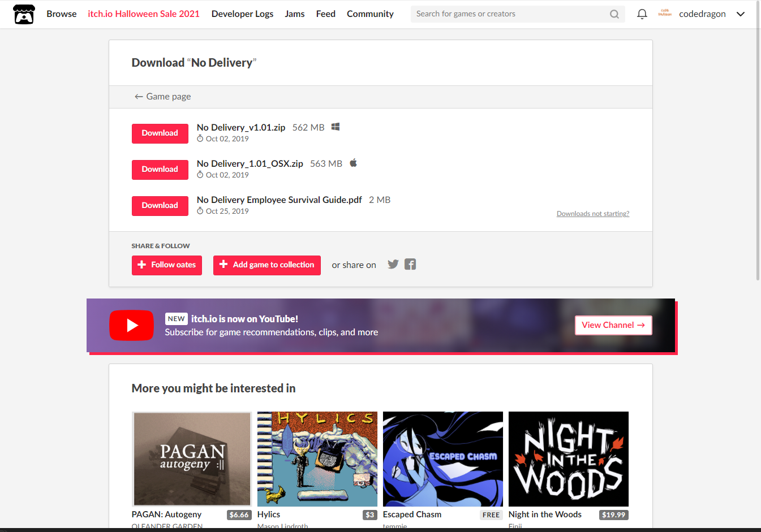Image resolution: width=761 pixels, height=532 pixels.
Task: Click file name No Delivery_1.01_OSX.zip
Action: click(250, 164)
